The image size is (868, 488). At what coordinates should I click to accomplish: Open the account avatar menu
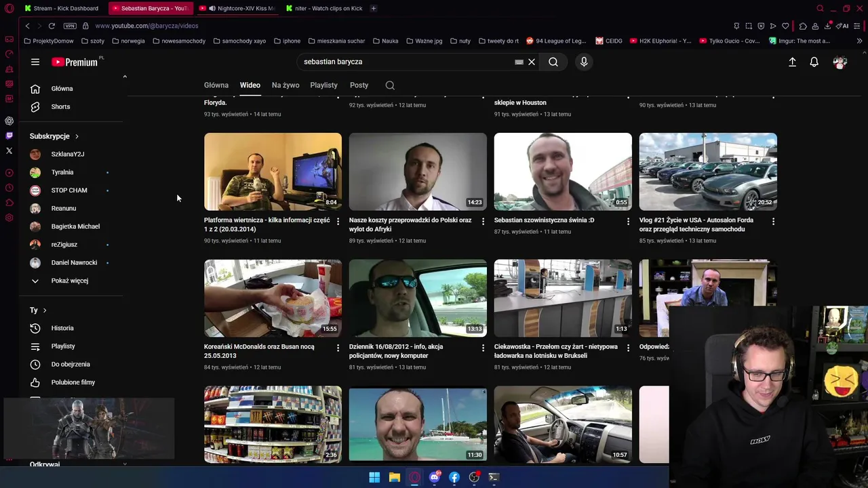tap(840, 62)
